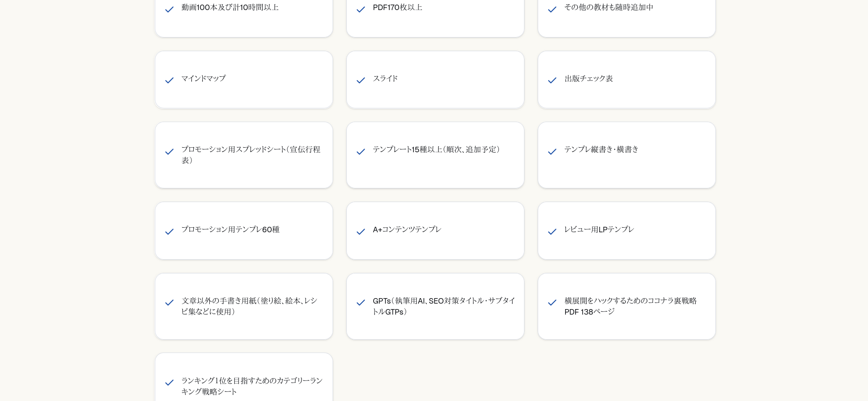Click the checkmark next to レビュー用LPテンプレ

coord(552,232)
